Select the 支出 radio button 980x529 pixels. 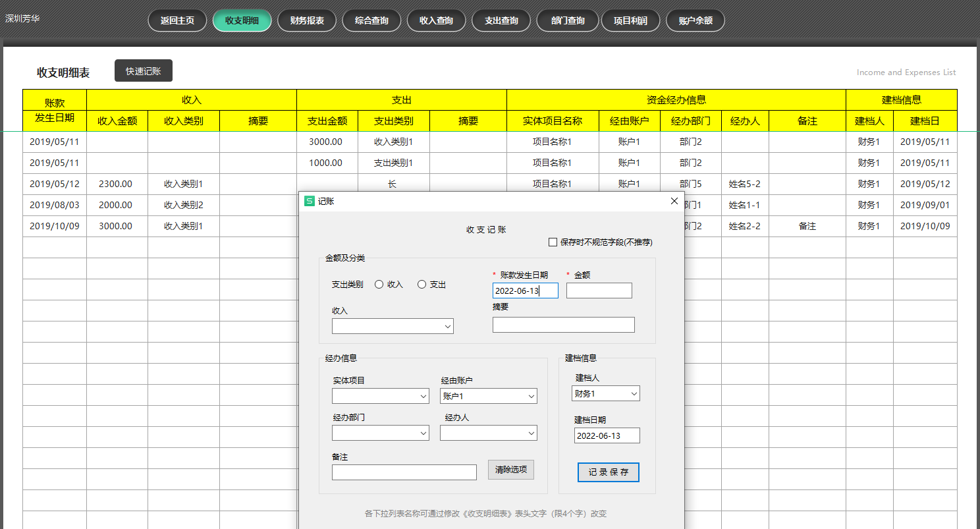click(422, 285)
